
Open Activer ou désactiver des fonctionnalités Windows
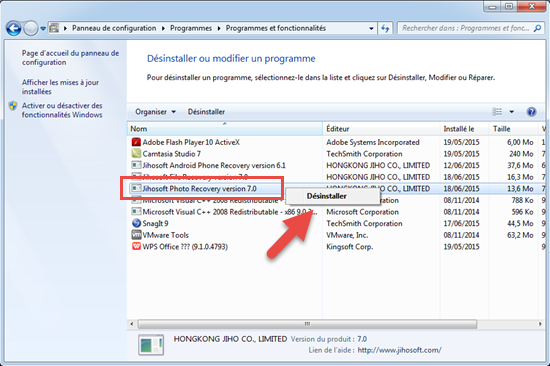pyautogui.click(x=62, y=110)
